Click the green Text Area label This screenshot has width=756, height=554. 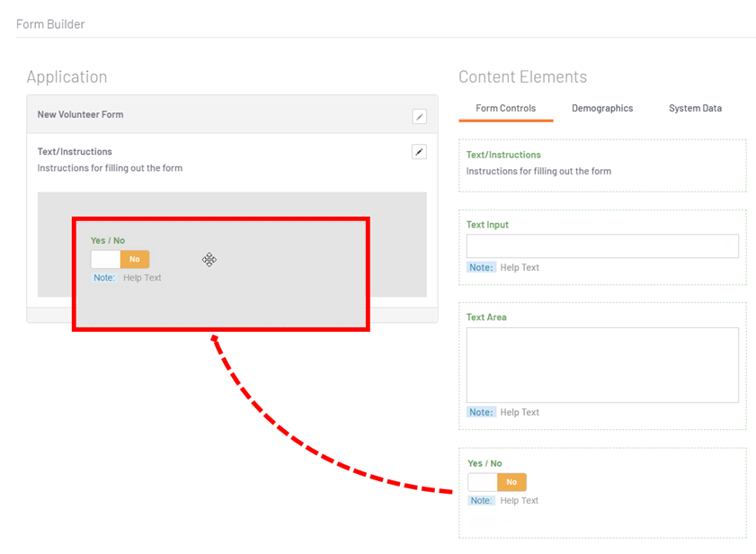(x=486, y=317)
